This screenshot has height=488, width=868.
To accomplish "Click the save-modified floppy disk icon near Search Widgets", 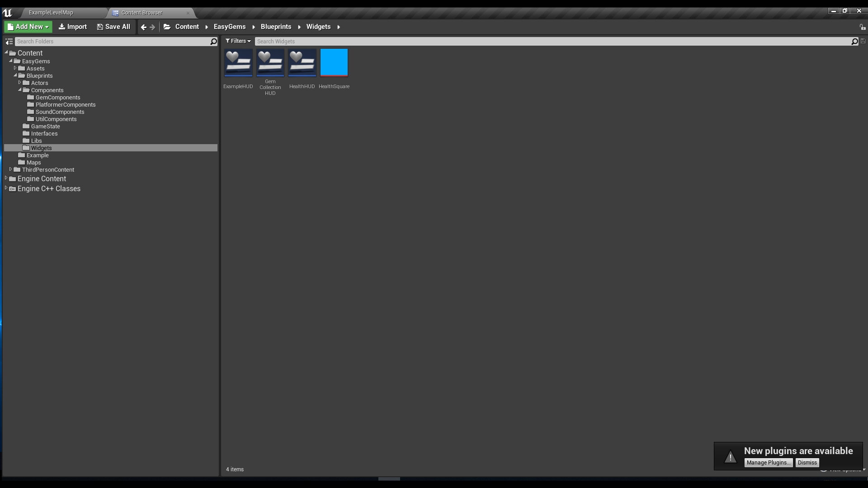I will point(863,41).
